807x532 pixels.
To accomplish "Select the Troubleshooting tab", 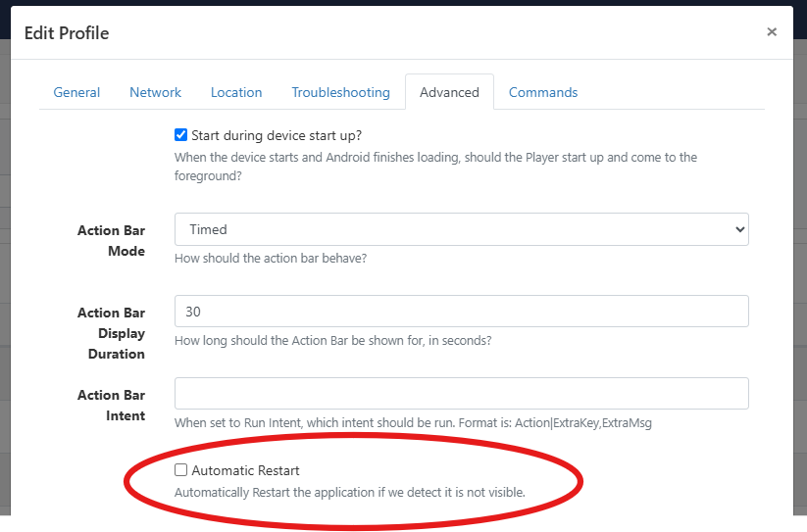I will [340, 92].
